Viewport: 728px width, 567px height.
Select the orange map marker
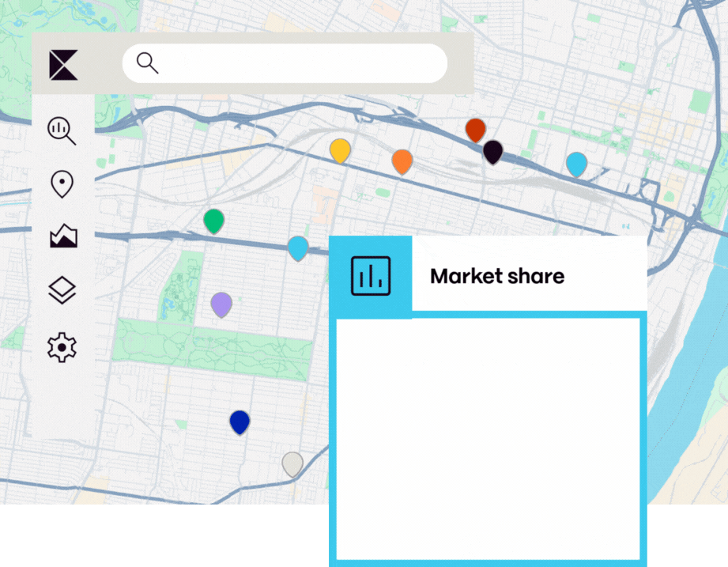click(x=403, y=162)
